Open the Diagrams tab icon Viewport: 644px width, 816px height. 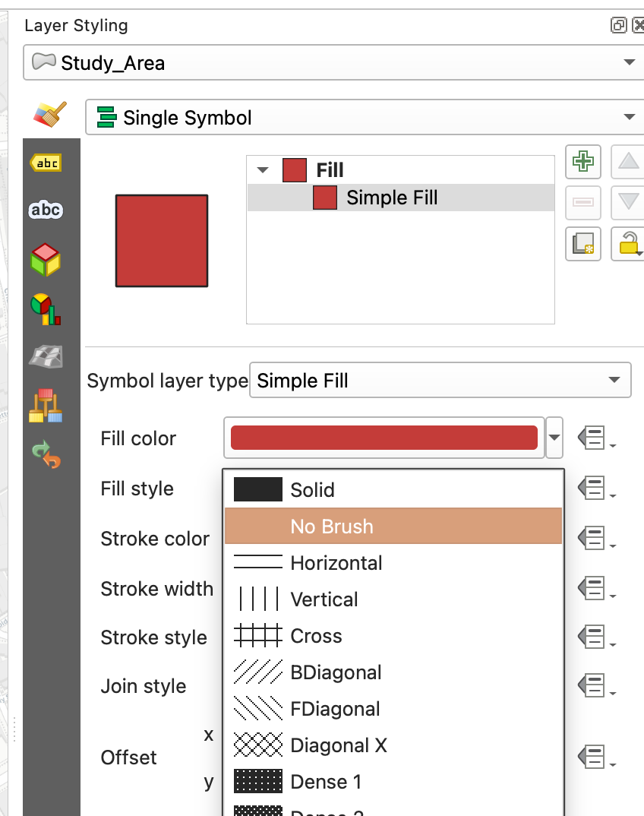[46, 309]
